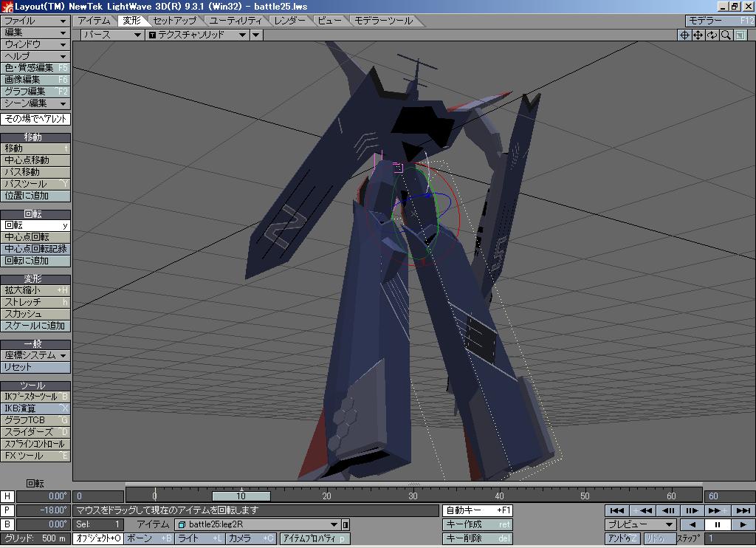Open the current item battle25:leg2R dropdown
The image size is (756, 548).
coord(257,524)
